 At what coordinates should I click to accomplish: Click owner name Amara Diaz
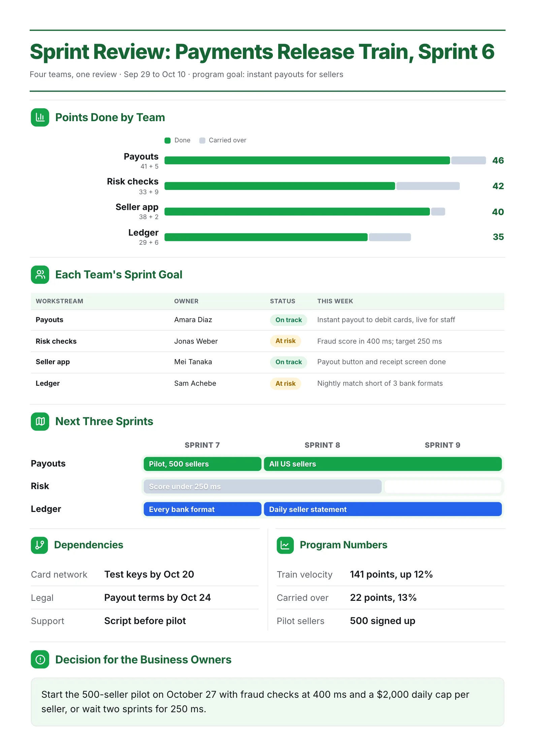(x=193, y=320)
